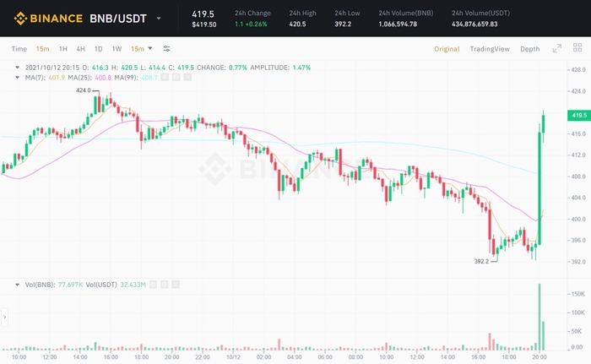Click the 424.0 high marker label
Image resolution: width=591 pixels, height=364 pixels.
click(x=84, y=90)
